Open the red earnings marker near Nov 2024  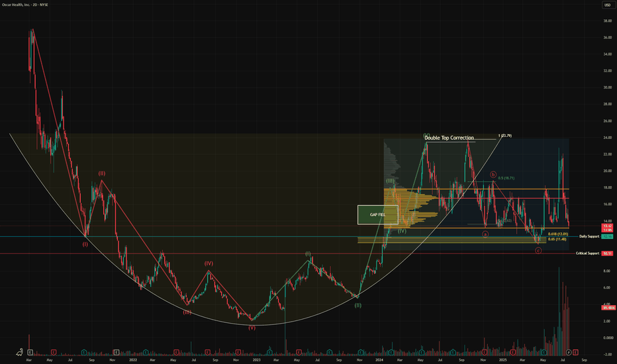coord(485,352)
